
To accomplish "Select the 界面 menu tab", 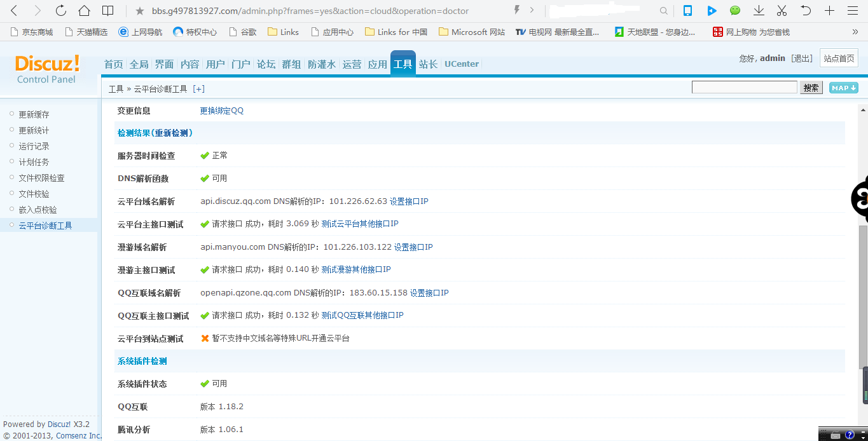I will click(165, 64).
